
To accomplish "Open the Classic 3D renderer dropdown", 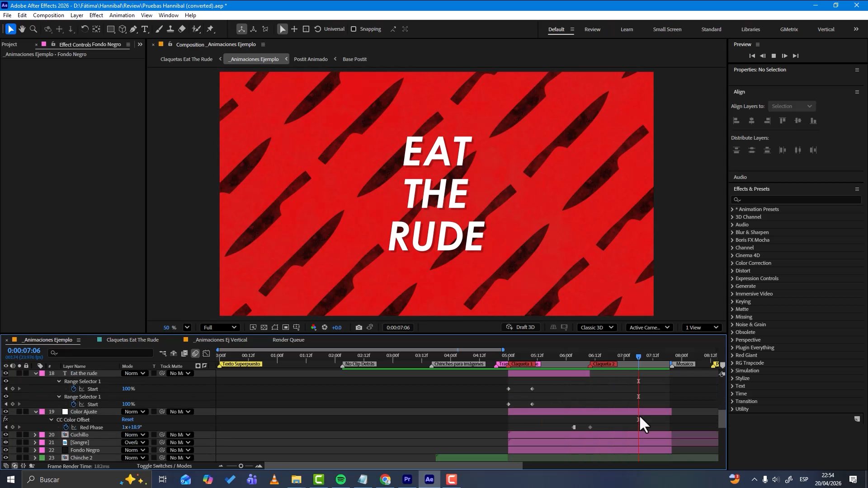I will [597, 328].
